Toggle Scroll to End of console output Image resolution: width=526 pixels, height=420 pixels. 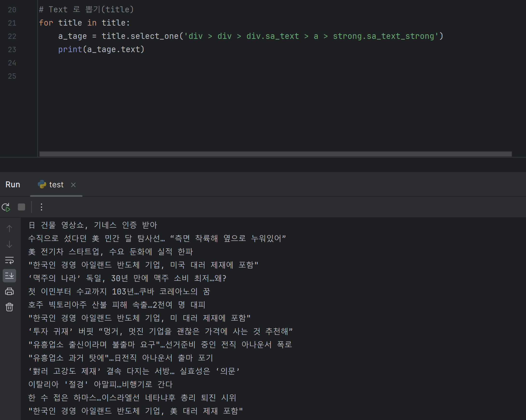point(9,276)
